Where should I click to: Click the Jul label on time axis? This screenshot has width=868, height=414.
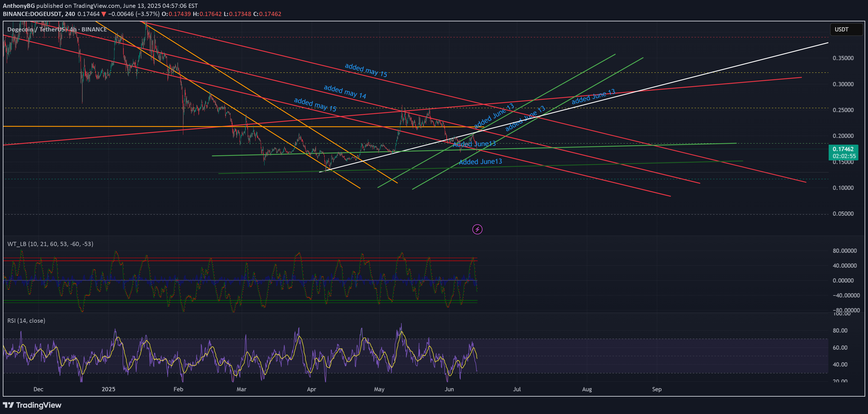pos(517,389)
